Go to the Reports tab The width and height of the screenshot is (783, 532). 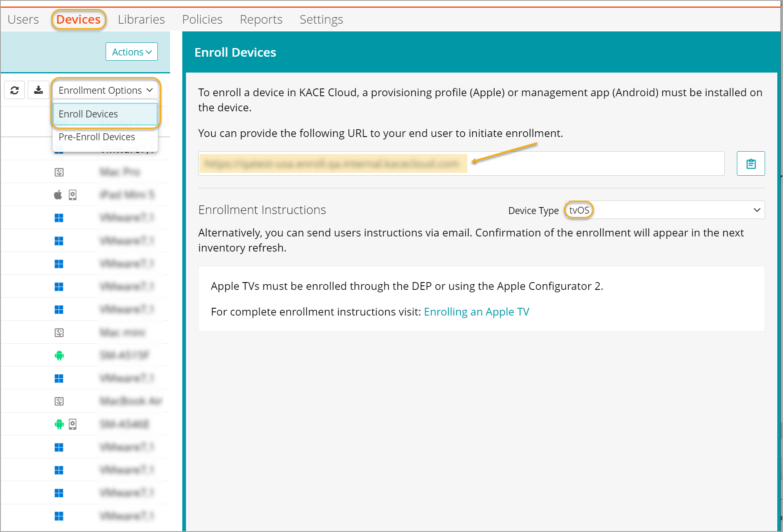pyautogui.click(x=261, y=20)
